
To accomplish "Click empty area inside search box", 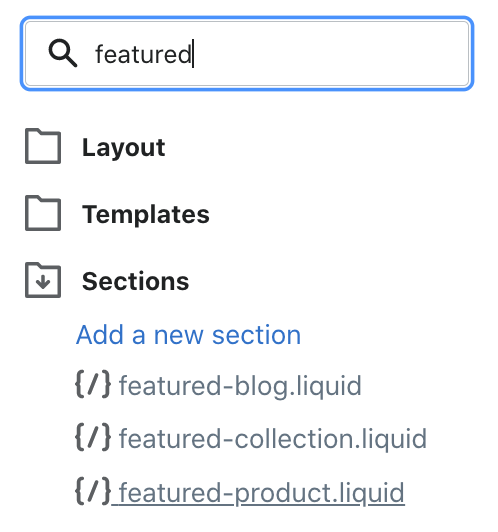I will tap(332, 53).
